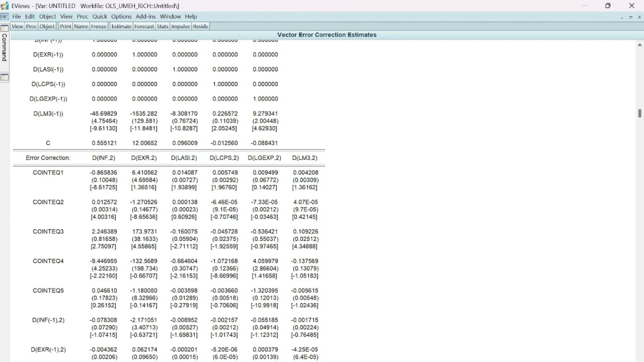
Task: Print the VEC estimates output
Action: click(66, 26)
